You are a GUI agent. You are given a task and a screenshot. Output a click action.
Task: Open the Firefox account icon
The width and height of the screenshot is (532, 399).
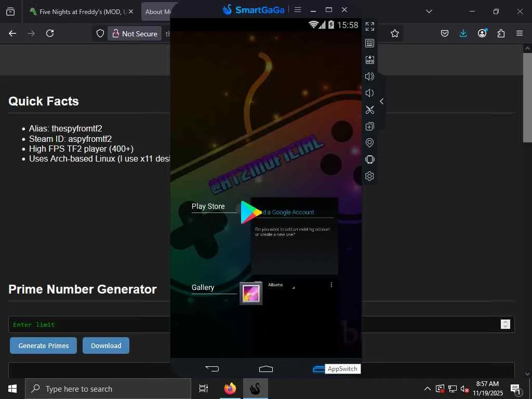(x=482, y=33)
